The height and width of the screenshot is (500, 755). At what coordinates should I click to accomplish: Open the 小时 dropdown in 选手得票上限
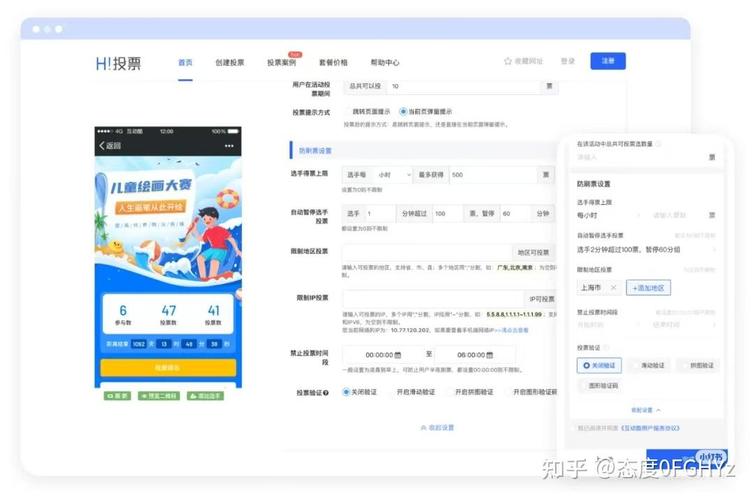[x=392, y=175]
